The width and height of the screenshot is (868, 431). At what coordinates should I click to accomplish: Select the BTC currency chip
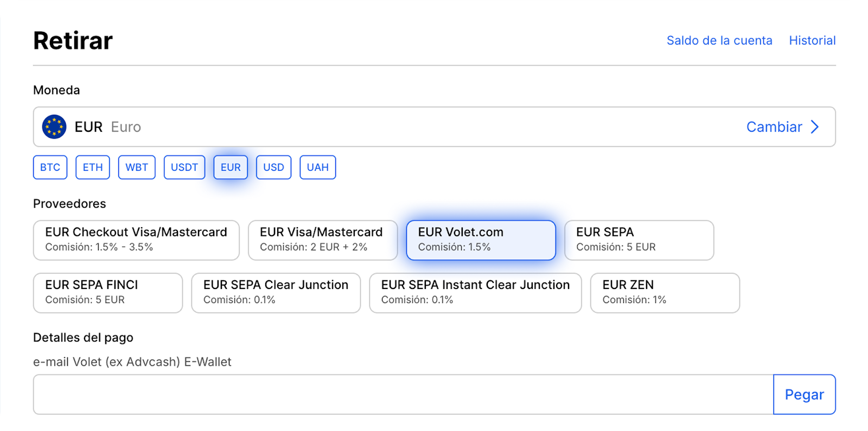click(x=50, y=168)
